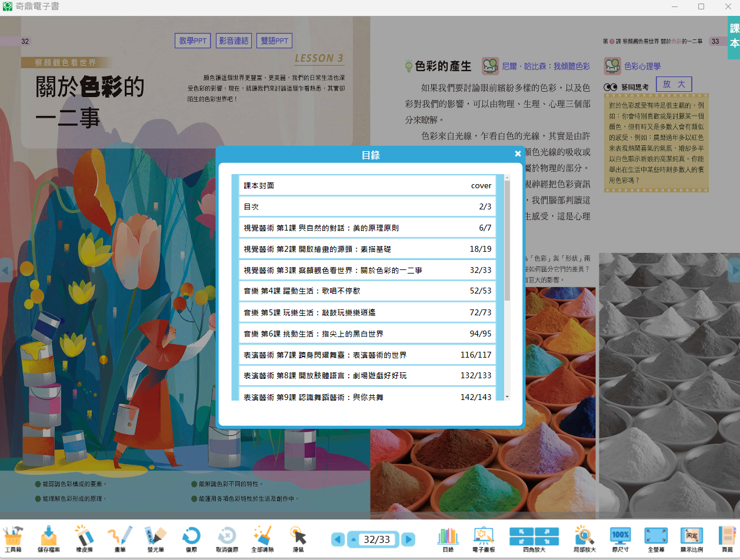740x560 pixels.
Task: Close the 目錄 dialog with X
Action: pos(518,154)
